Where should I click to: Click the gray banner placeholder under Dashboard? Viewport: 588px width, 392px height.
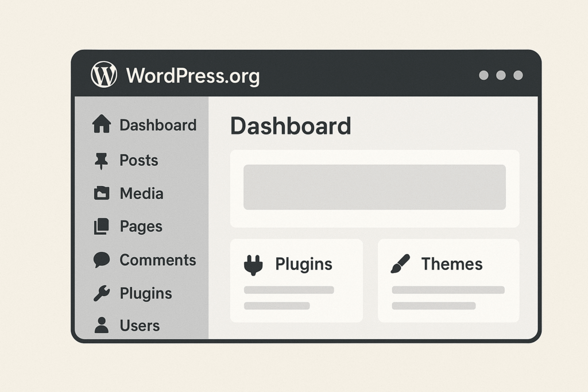click(374, 187)
